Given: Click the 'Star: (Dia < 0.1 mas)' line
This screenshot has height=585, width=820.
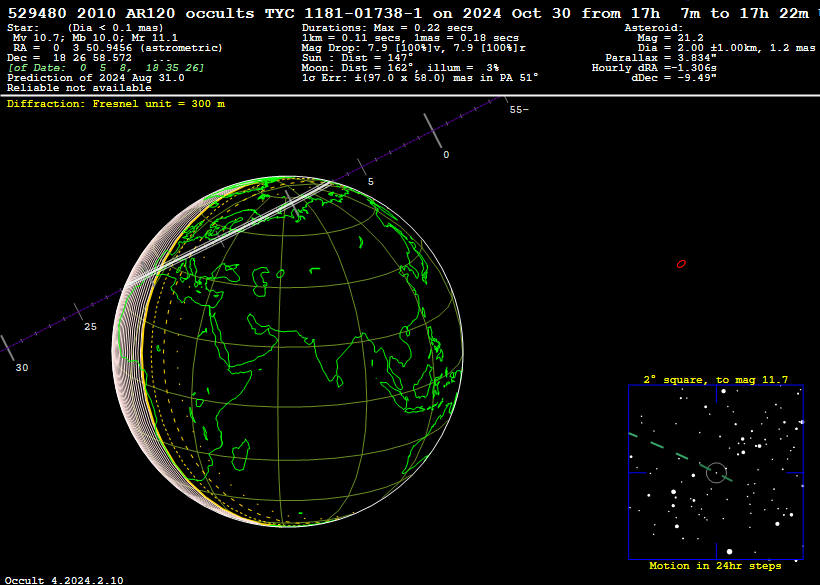Looking at the screenshot, I should click(x=85, y=28).
